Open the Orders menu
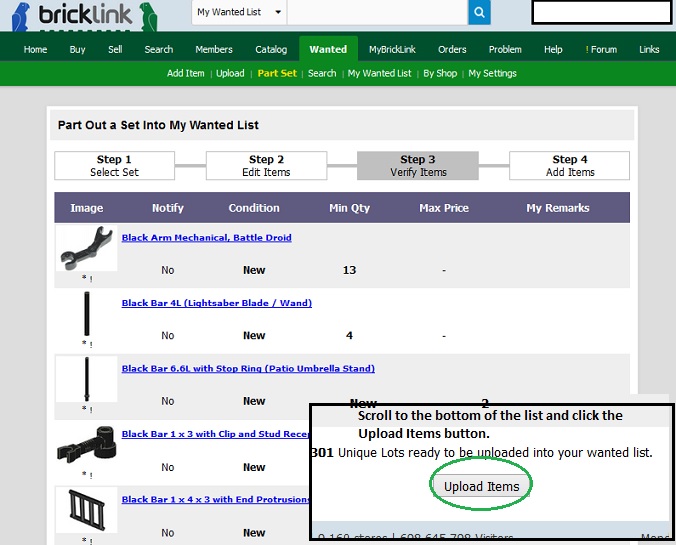Screen dimensions: 676x545 452,50
